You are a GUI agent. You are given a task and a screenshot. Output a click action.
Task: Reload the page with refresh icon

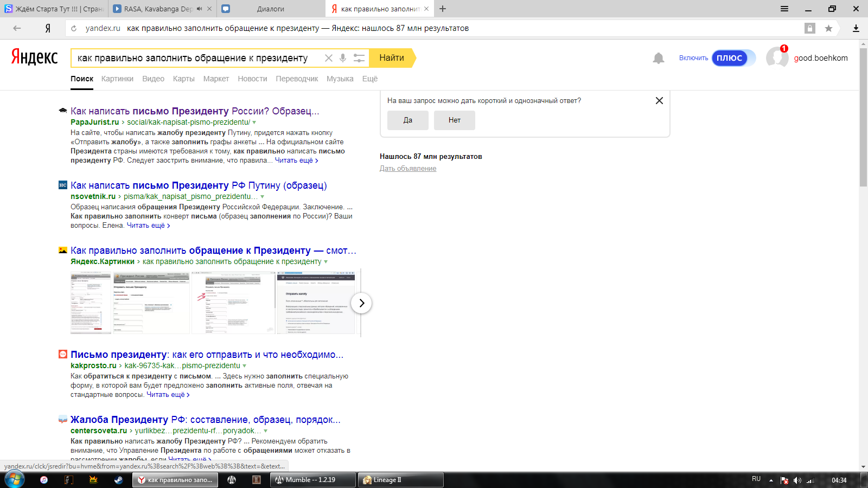point(74,28)
